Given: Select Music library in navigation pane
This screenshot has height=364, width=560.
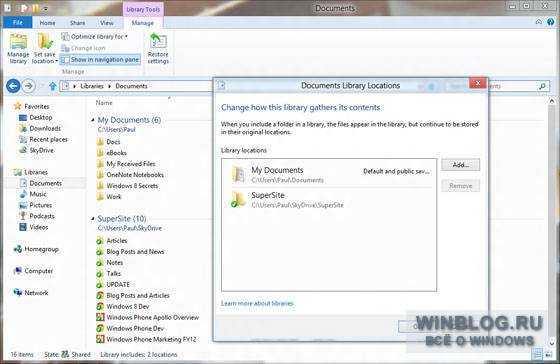Looking at the screenshot, I should (33, 194).
